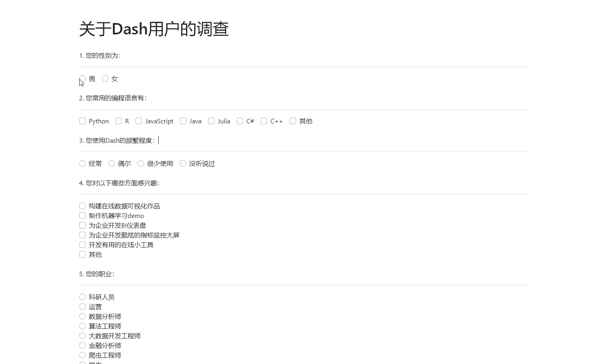Viewport: 604px width, 364px height.
Task: Enable the C# checkbox
Action: [240, 121]
